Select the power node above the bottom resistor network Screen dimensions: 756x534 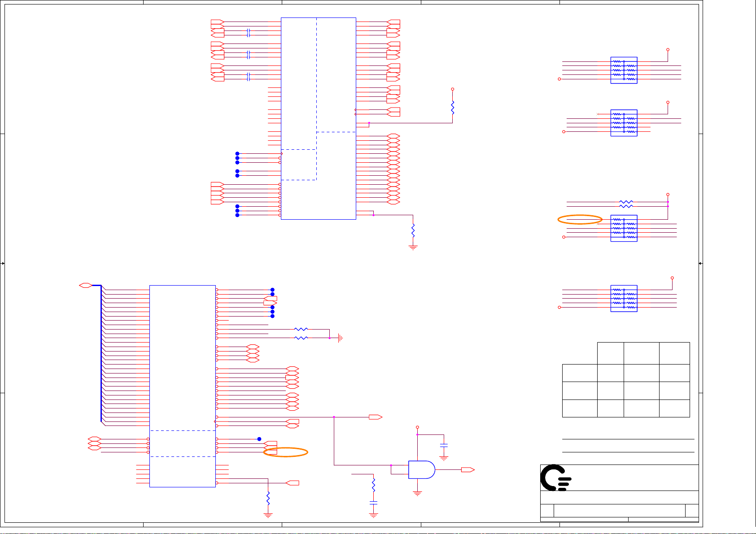tap(672, 278)
